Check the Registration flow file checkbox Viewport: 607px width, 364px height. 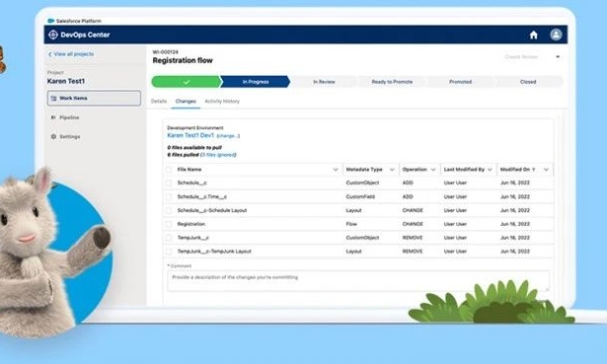click(169, 224)
